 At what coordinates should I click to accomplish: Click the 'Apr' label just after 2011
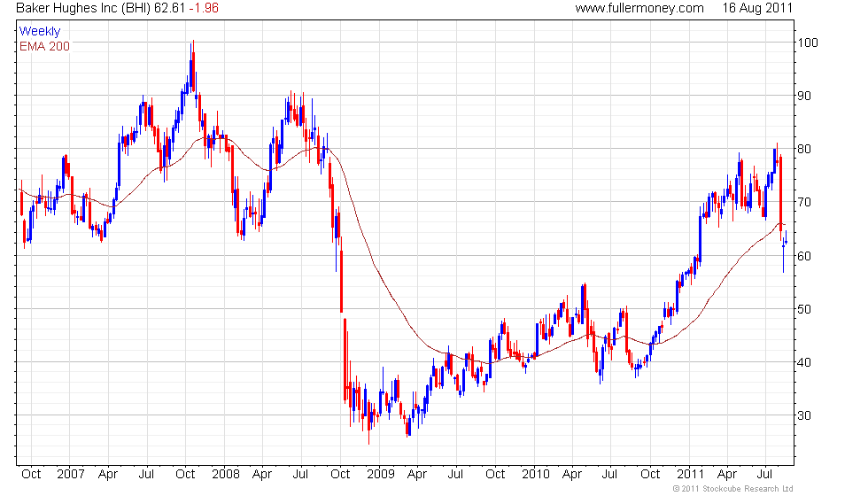point(727,475)
